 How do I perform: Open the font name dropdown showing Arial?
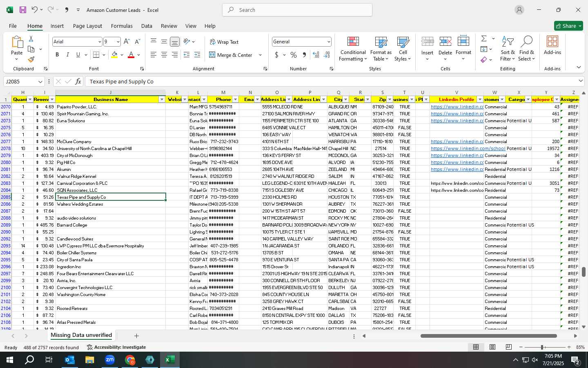(x=99, y=42)
